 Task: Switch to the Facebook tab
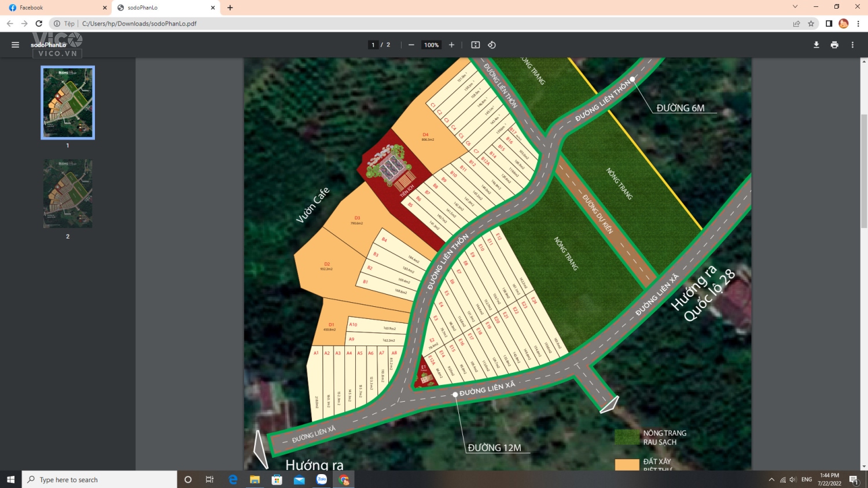pos(55,8)
